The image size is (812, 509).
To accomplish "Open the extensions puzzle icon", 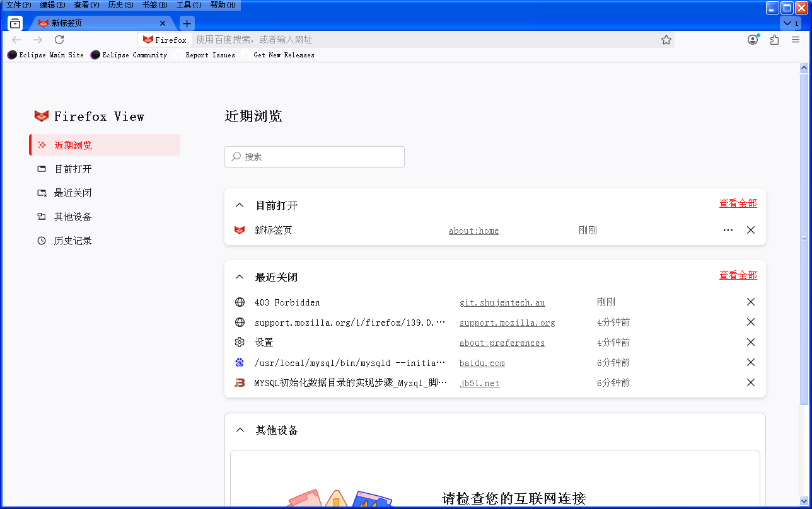I will coord(774,40).
